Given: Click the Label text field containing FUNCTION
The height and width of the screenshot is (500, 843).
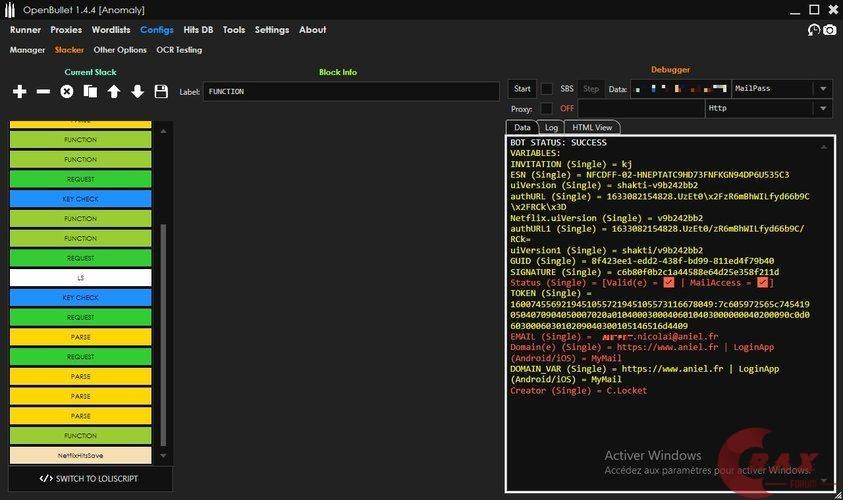Looking at the screenshot, I should (x=350, y=92).
